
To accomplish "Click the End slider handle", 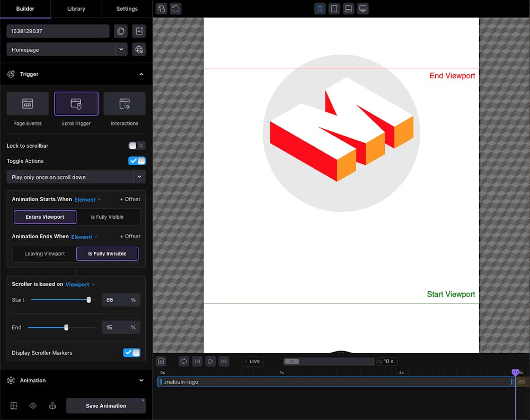I will [x=66, y=327].
